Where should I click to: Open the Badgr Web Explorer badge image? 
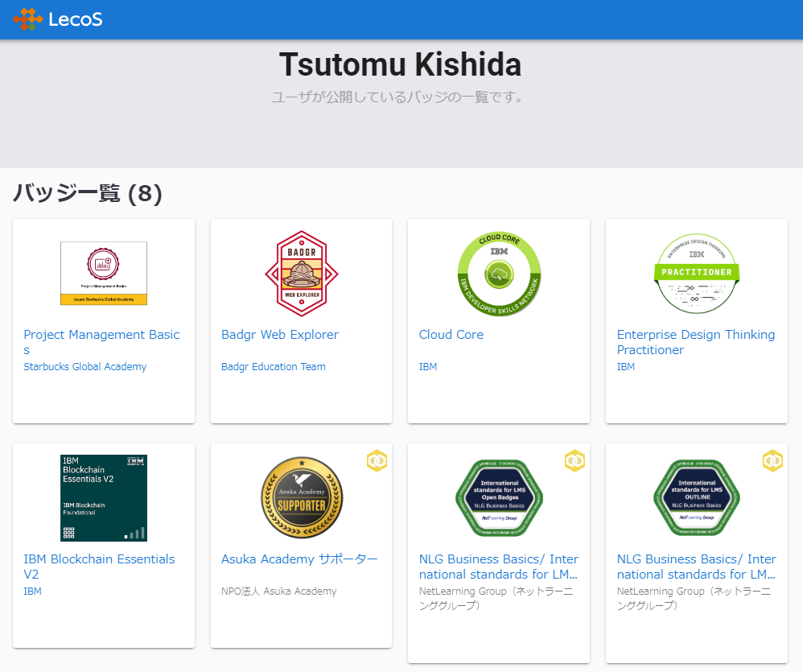pos(302,273)
